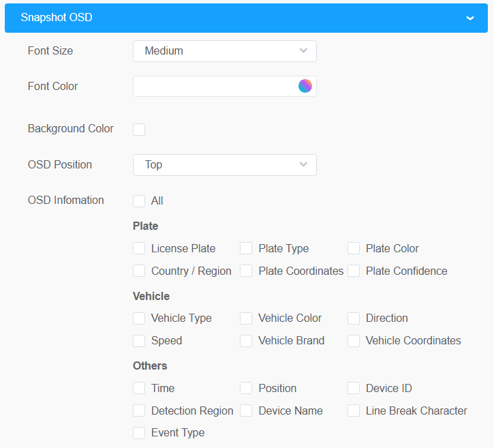Enable Device Name checkbox
Screen dimensions: 494x448
pyautogui.click(x=246, y=410)
